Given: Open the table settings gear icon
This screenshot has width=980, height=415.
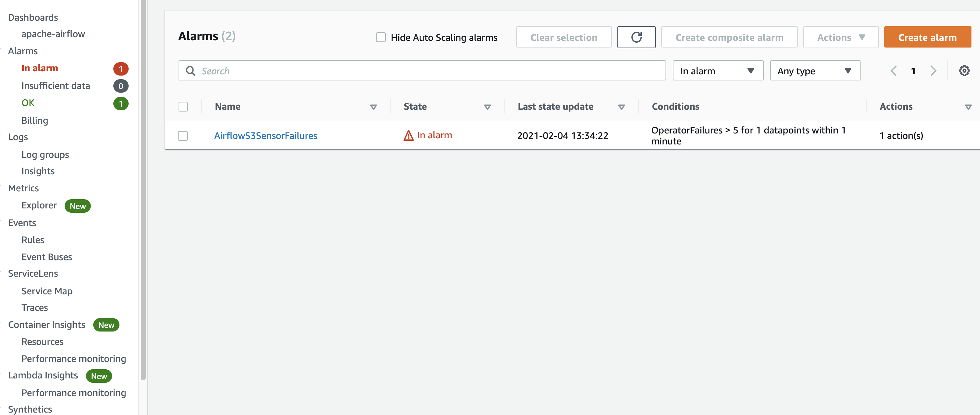Looking at the screenshot, I should click(x=964, y=71).
